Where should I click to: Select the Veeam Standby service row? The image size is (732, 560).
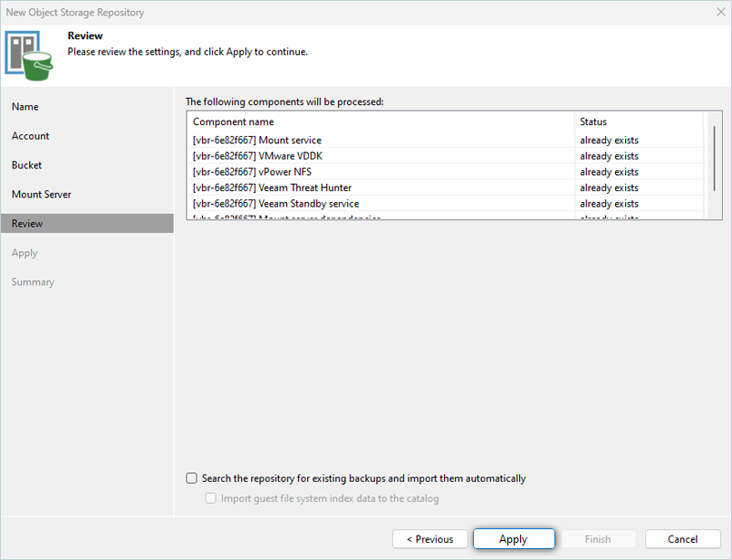(275, 204)
